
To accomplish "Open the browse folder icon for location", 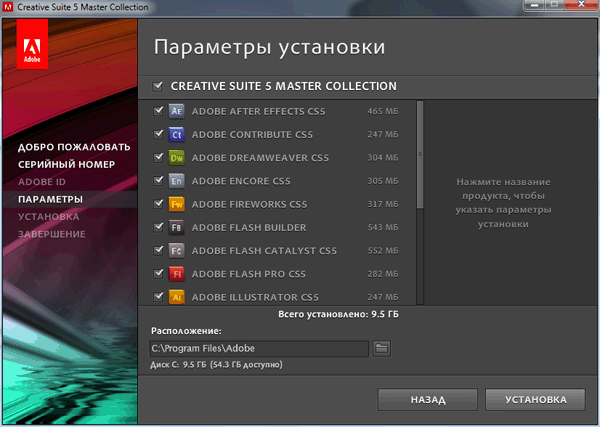I will [382, 349].
